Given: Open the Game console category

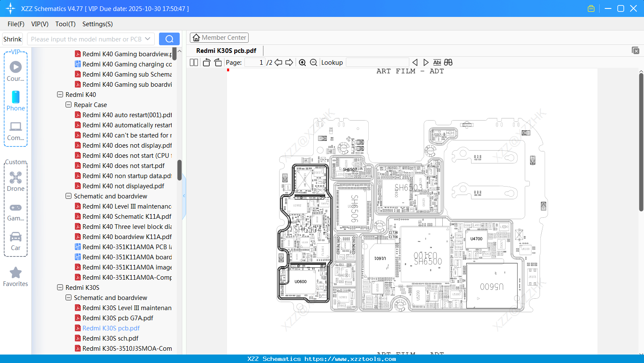Looking at the screenshot, I should coord(16,212).
